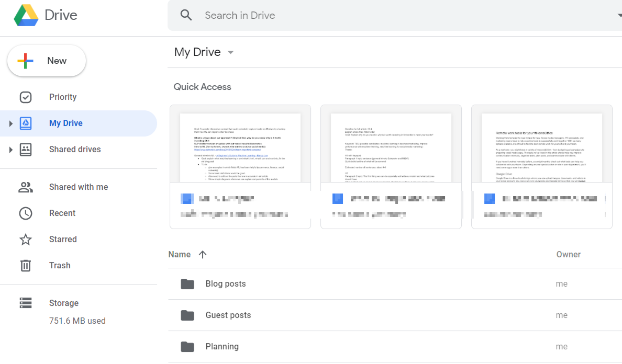Open Priority via its checkmark icon
This screenshot has width=622, height=364.
coord(25,97)
